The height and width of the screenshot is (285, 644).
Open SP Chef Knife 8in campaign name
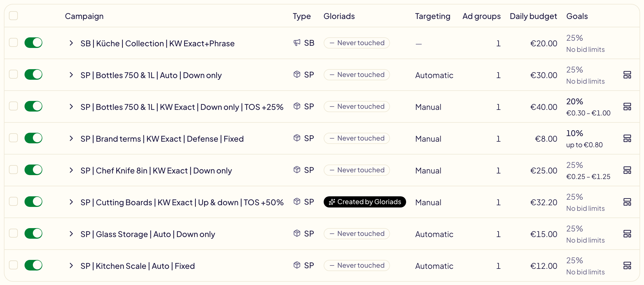point(156,171)
